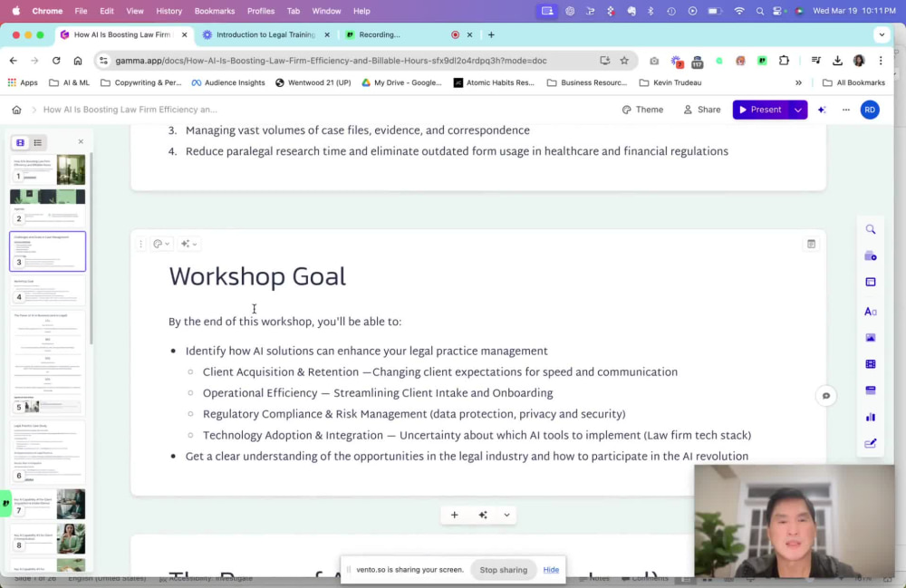Image resolution: width=906 pixels, height=588 pixels.
Task: Open comments bubble beside the card
Action: 825,396
